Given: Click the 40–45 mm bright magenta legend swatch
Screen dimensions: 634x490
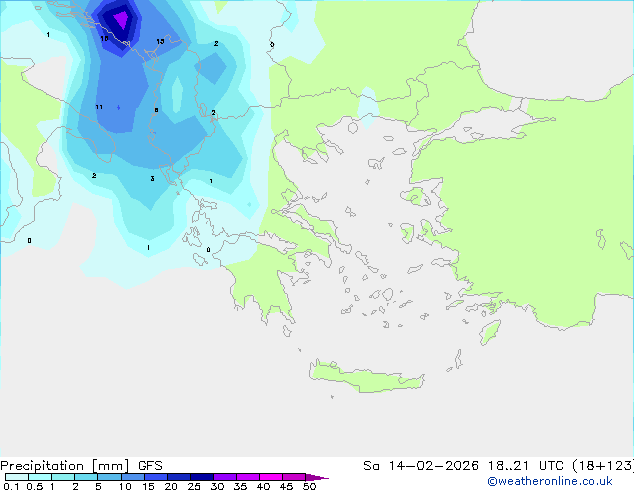Looking at the screenshot, I should (x=271, y=477).
